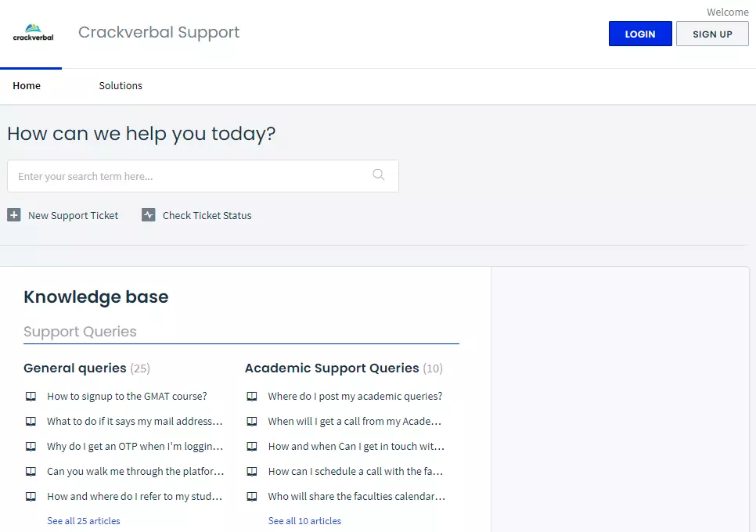Viewport: 756px width, 532px height.
Task: Click book icon beside 'How to signup to the GMAT course?'
Action: tap(31, 397)
